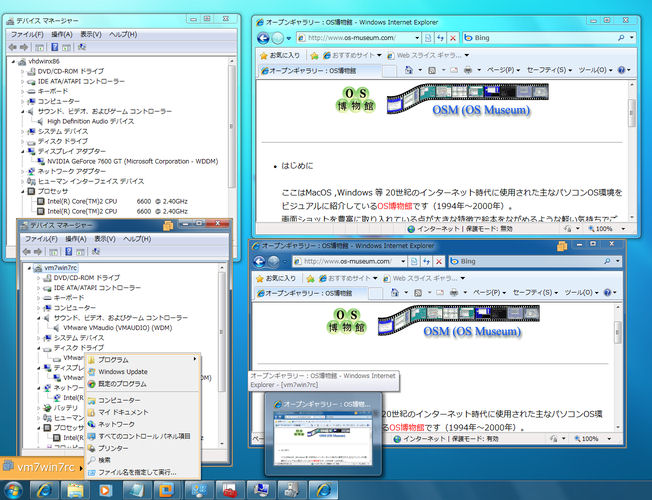Open 操作(A) menu in vm7win7rc Device Manager
652x500 pixels.
[x=75, y=239]
